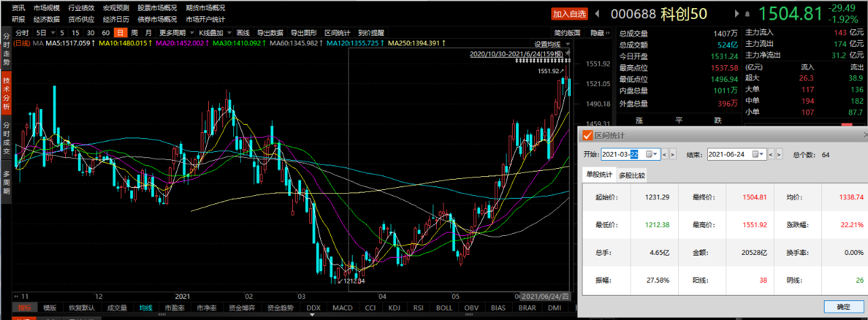Confirm the dialog with 确定 button
868x320 pixels.
point(844,306)
